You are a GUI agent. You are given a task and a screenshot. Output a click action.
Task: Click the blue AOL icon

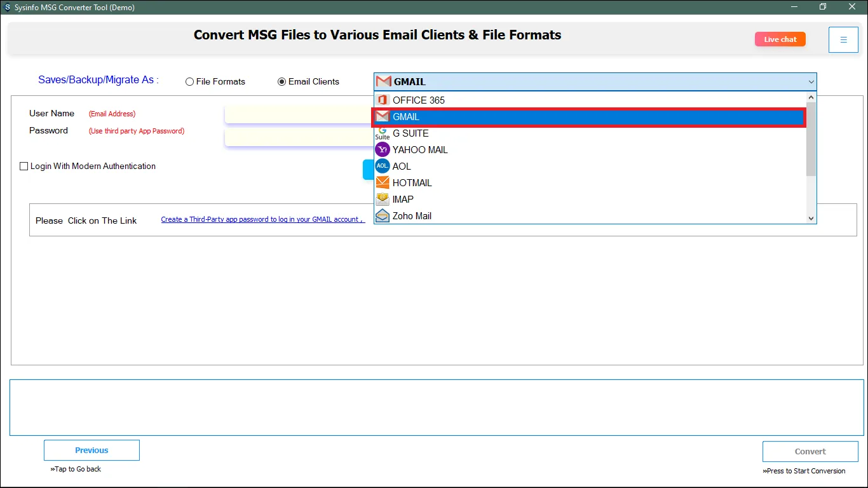point(382,166)
